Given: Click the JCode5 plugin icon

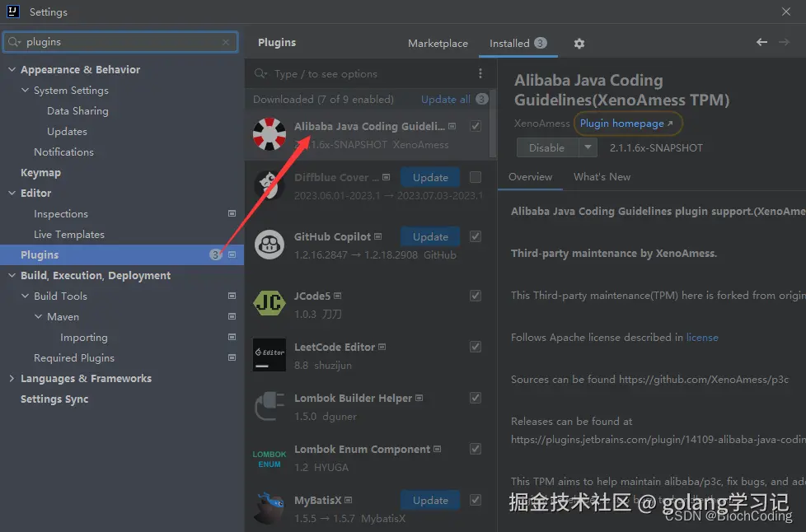Looking at the screenshot, I should [269, 303].
